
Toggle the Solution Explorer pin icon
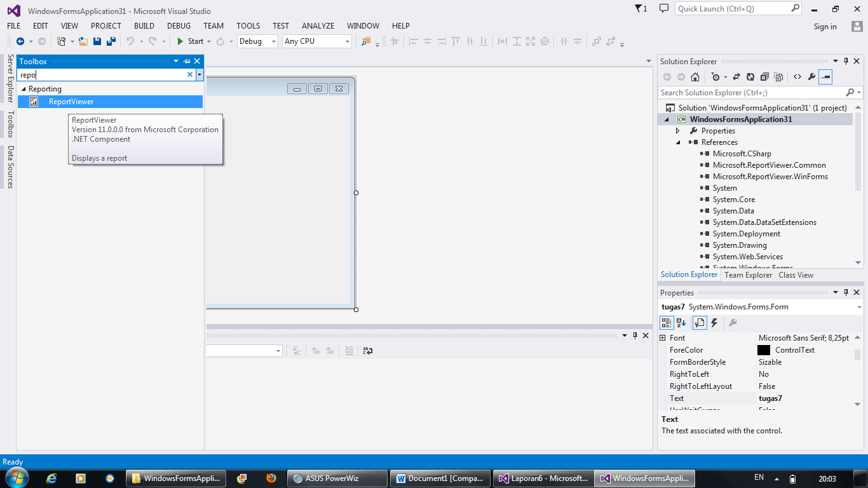tap(845, 61)
